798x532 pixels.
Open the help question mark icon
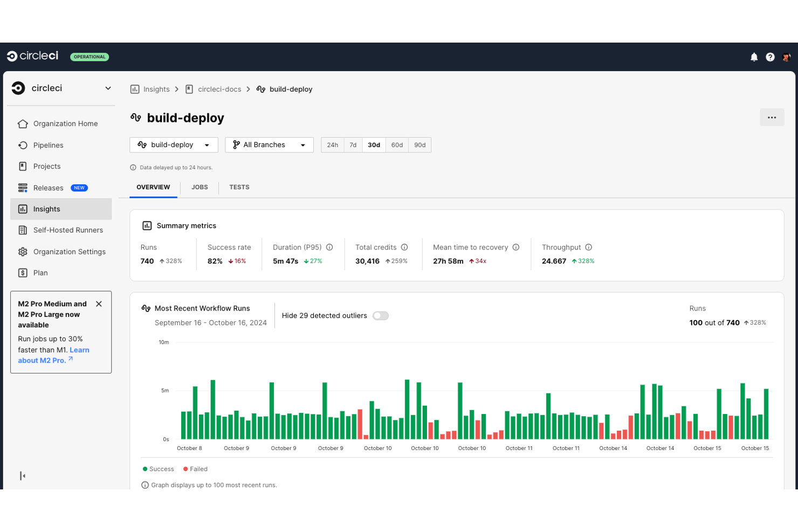(x=770, y=57)
